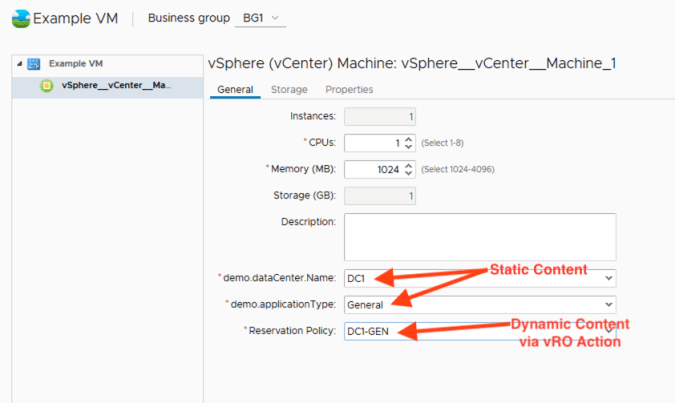
Task: Select vSphere__vCenter__Ma... tree item
Action: 116,86
